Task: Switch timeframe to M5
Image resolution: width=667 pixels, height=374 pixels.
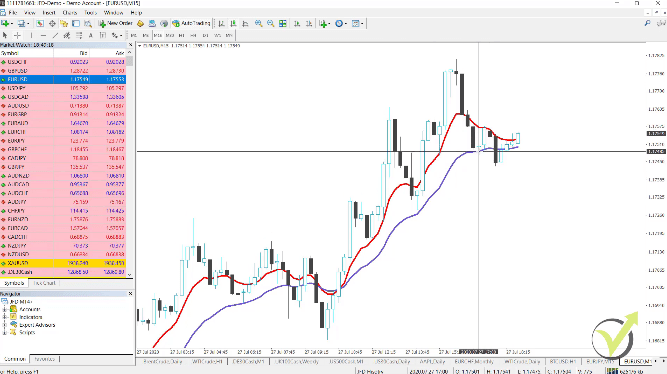Action: [145, 35]
